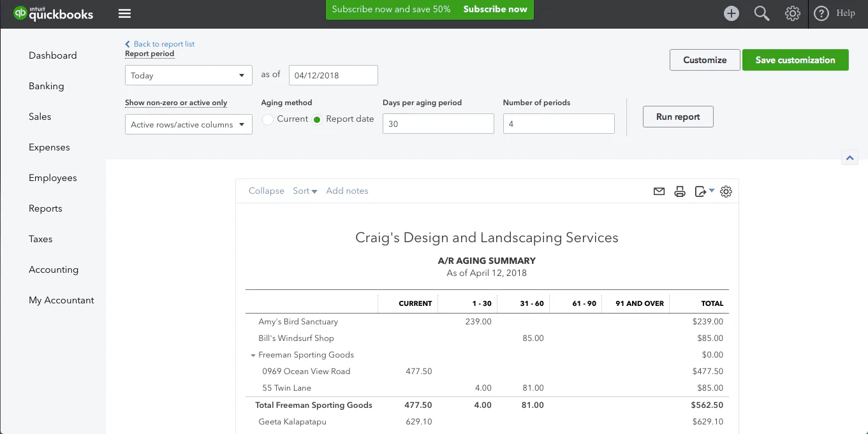This screenshot has height=434, width=868.
Task: Click the as-of date field 04/12/2018
Action: click(334, 75)
